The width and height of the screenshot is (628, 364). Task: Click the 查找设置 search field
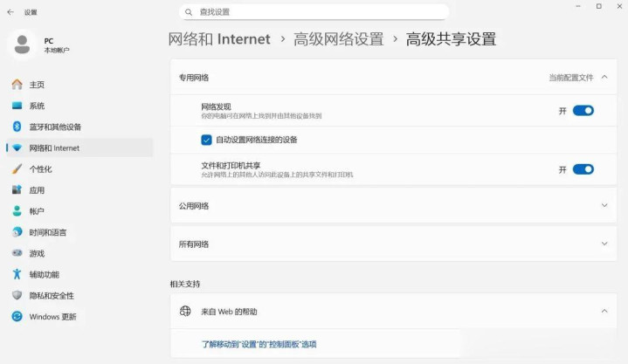point(314,12)
